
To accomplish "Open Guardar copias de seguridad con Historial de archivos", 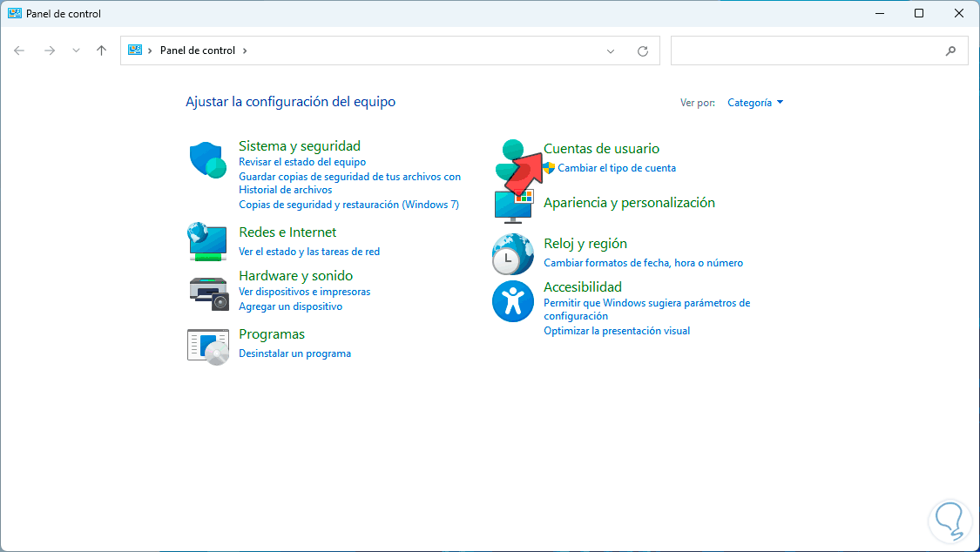I will 349,183.
